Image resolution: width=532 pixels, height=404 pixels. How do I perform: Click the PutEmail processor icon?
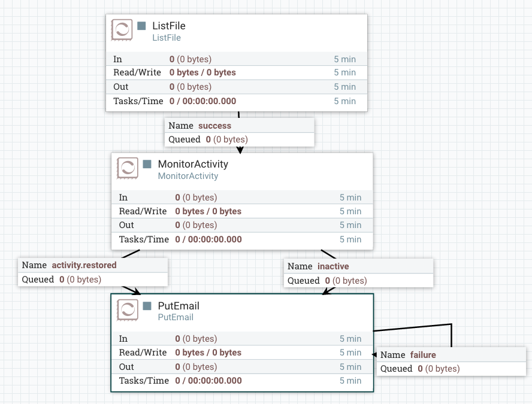point(126,310)
